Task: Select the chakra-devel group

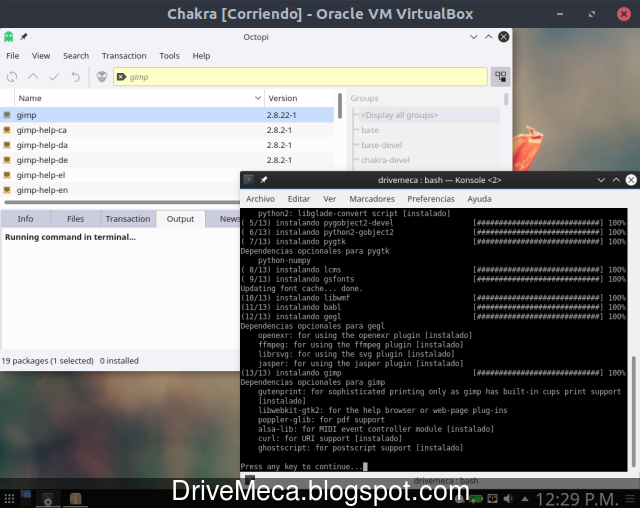Action: (x=385, y=160)
